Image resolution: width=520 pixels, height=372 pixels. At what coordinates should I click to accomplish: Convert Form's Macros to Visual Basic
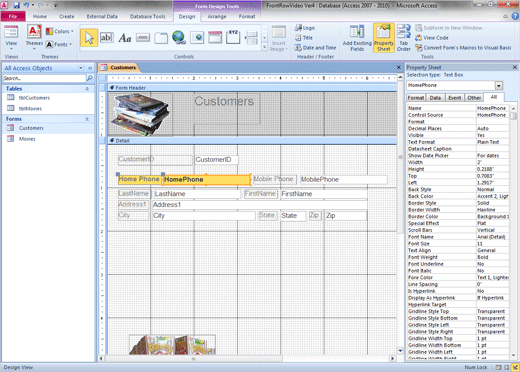[x=463, y=48]
